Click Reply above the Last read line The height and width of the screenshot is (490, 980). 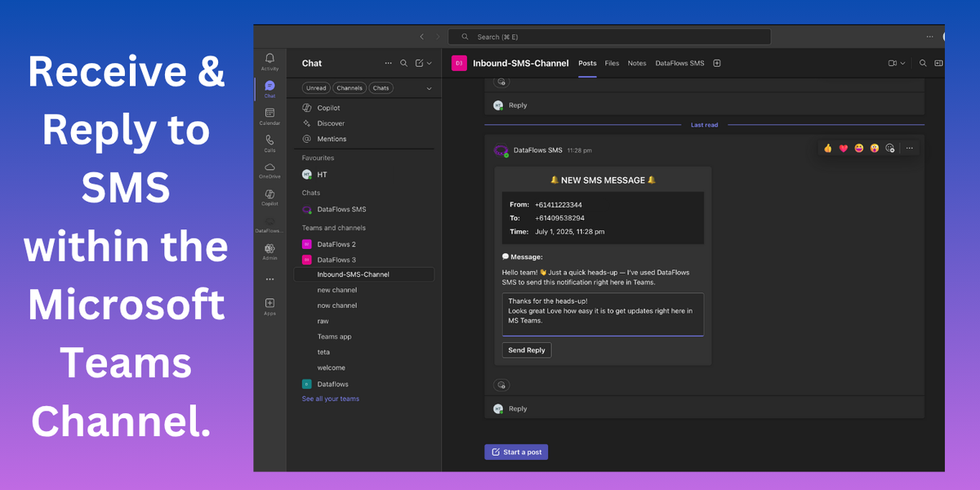tap(518, 105)
